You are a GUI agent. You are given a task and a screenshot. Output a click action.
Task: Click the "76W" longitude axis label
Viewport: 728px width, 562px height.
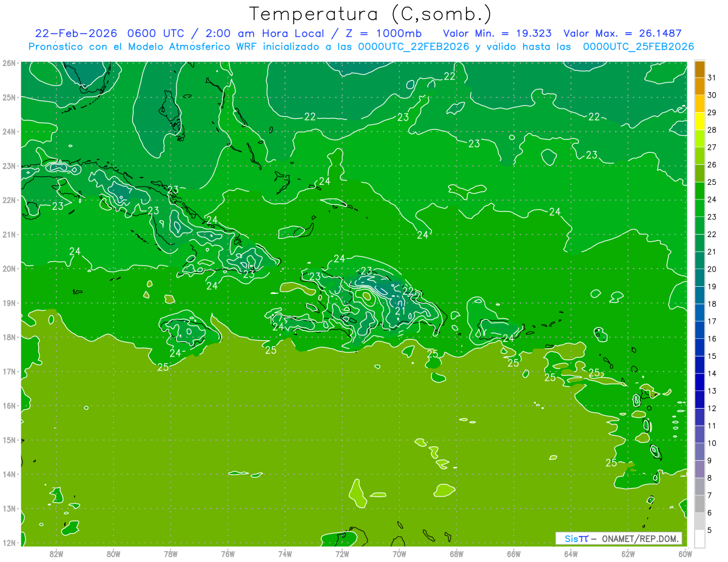(228, 553)
